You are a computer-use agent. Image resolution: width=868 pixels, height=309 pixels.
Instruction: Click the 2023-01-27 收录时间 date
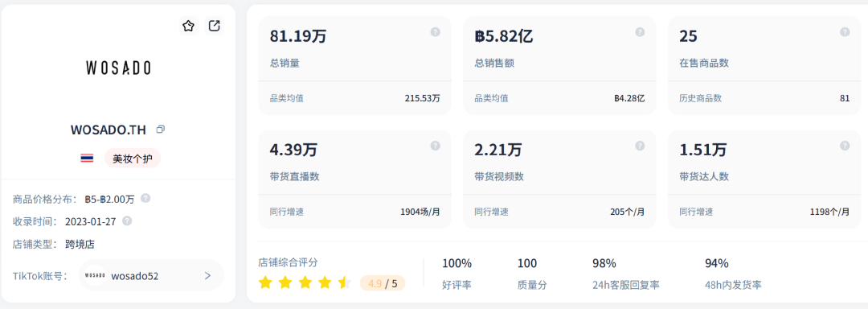pos(90,221)
